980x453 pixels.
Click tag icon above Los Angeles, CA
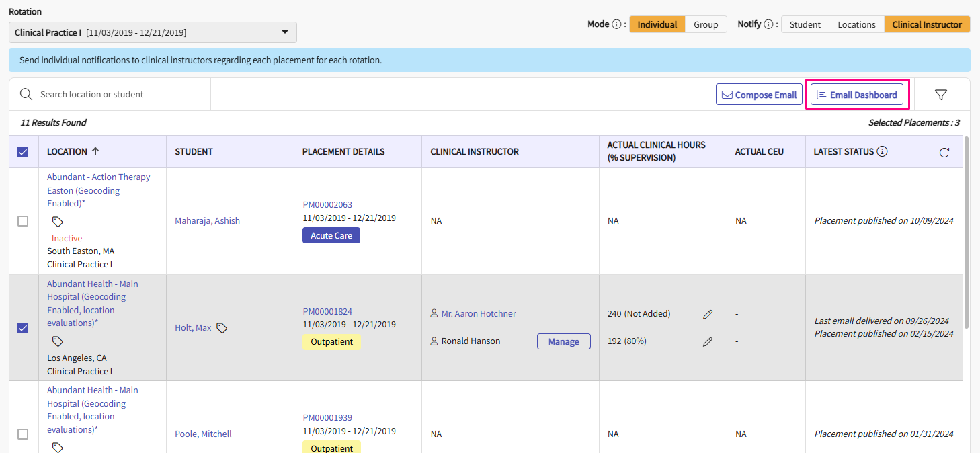(58, 341)
